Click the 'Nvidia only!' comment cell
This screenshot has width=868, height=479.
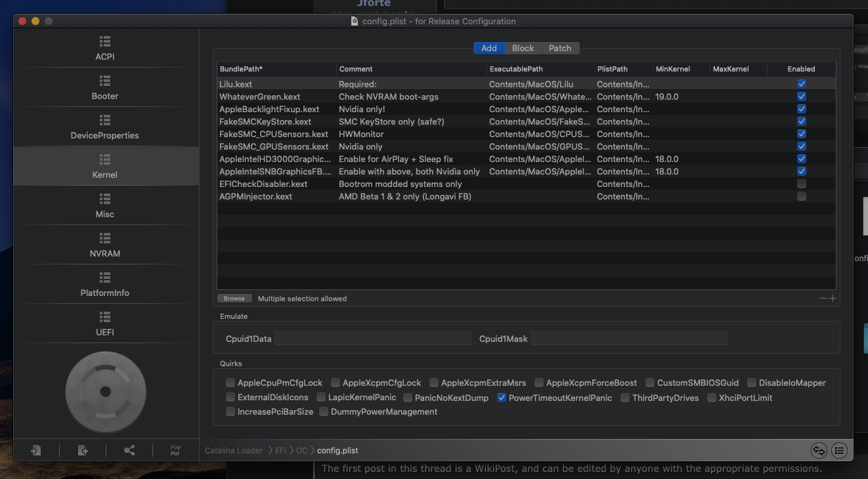362,109
